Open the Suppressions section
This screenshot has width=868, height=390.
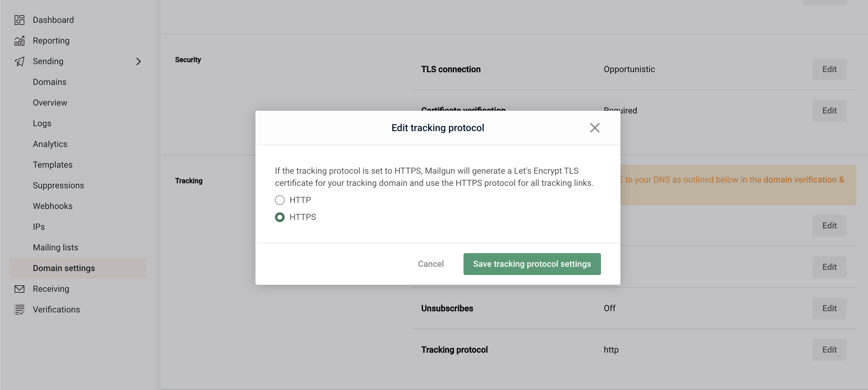pyautogui.click(x=58, y=185)
